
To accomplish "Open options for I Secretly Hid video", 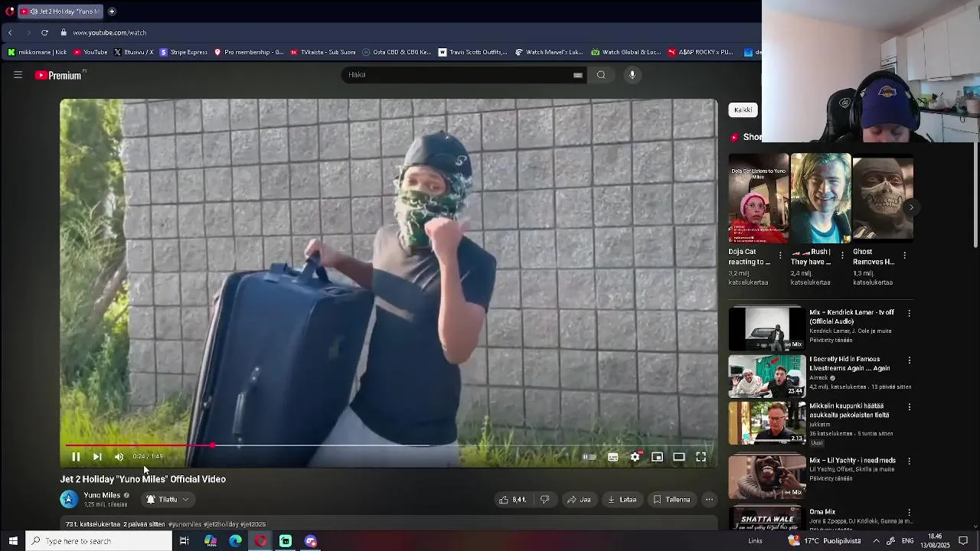I will (909, 360).
